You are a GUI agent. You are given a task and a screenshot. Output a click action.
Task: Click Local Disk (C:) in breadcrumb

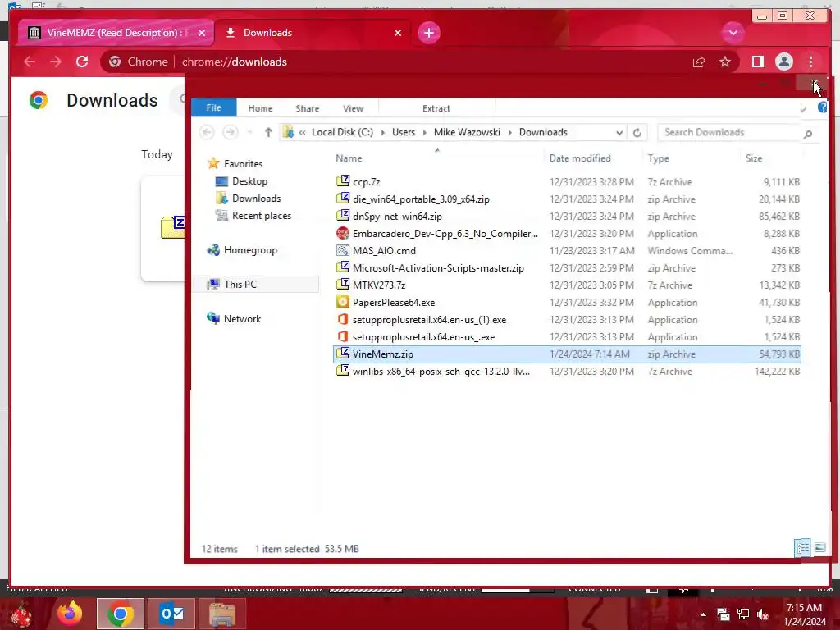342,132
